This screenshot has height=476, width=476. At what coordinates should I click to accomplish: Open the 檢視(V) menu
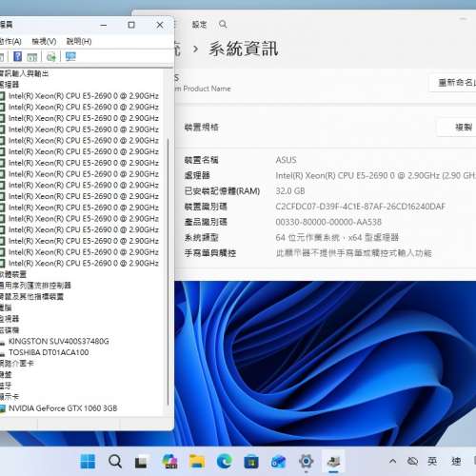[44, 42]
